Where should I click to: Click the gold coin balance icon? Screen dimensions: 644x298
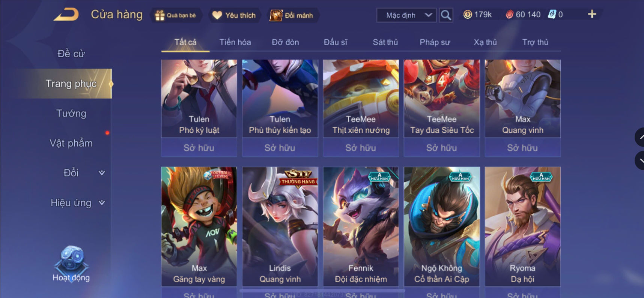[x=468, y=15]
